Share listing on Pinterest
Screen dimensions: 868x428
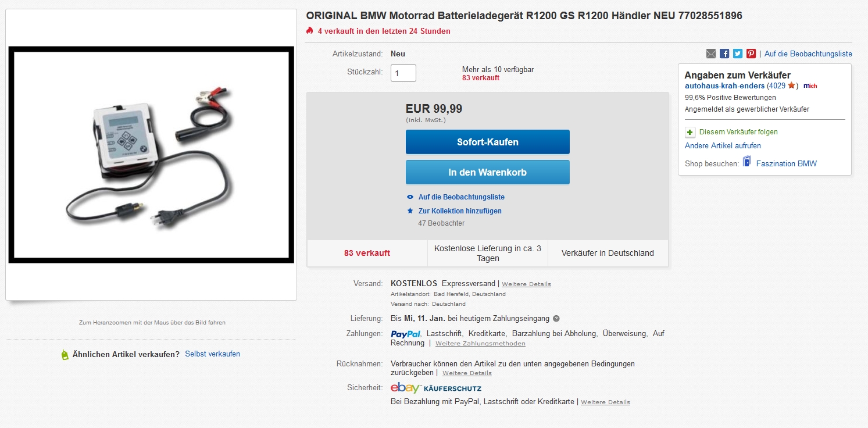pos(751,53)
